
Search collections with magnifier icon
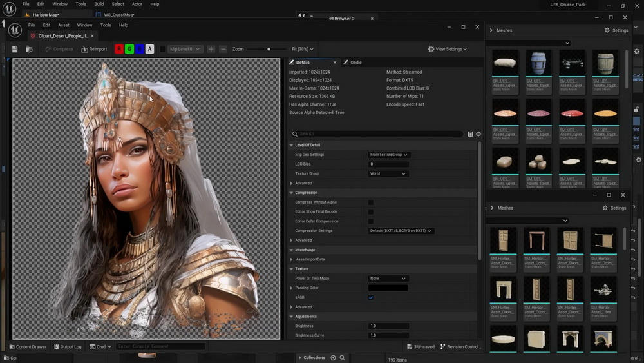pyautogui.click(x=342, y=358)
